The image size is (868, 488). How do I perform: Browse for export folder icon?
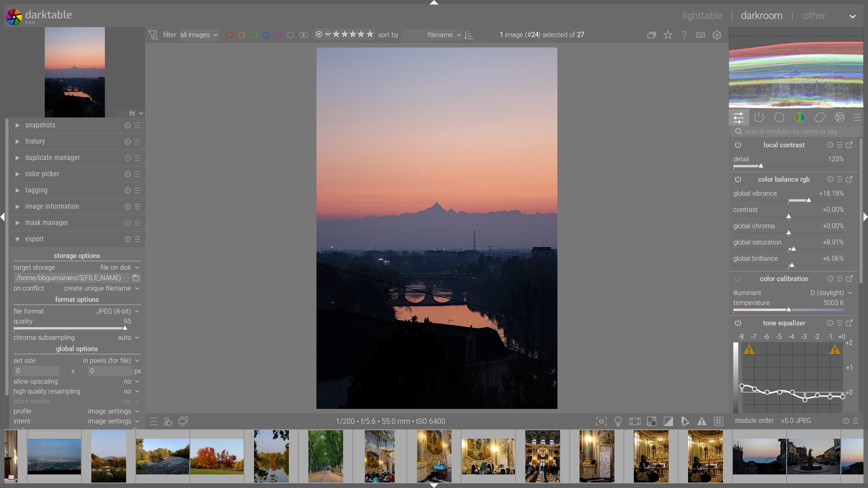tap(136, 278)
